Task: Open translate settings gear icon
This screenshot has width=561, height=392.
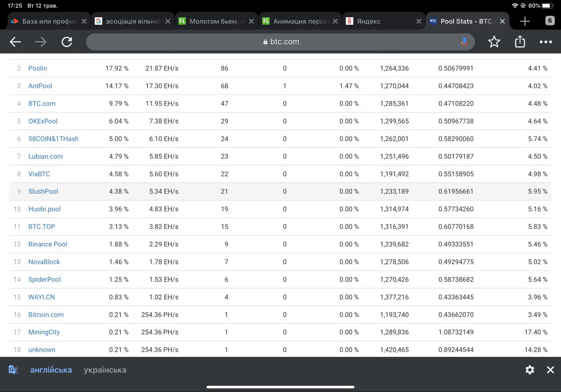Action: point(530,370)
